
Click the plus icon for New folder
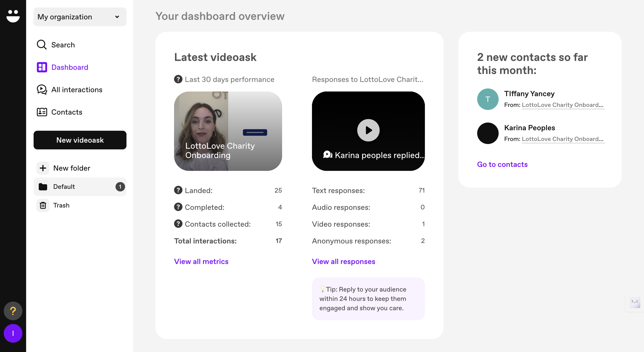pyautogui.click(x=43, y=168)
